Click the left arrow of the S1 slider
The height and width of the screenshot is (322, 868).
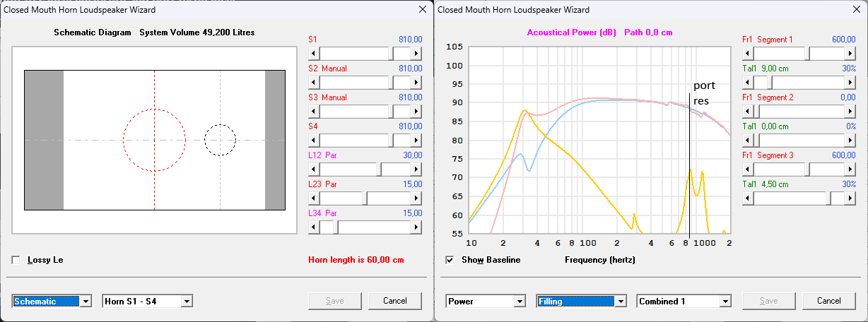(x=315, y=54)
